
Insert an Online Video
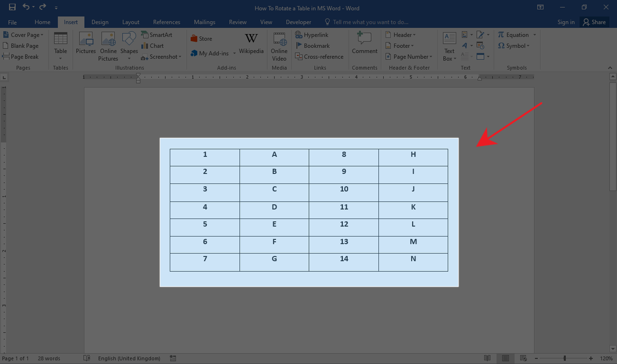click(x=279, y=46)
